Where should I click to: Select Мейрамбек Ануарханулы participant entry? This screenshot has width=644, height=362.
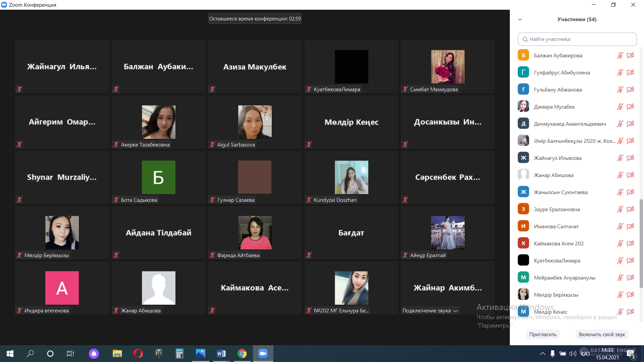pos(565,278)
